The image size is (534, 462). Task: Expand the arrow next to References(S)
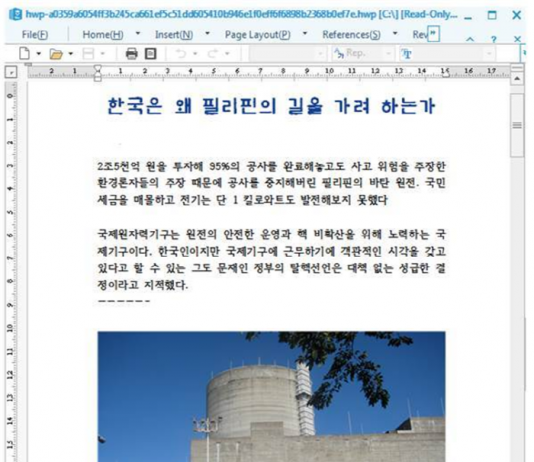tap(395, 33)
